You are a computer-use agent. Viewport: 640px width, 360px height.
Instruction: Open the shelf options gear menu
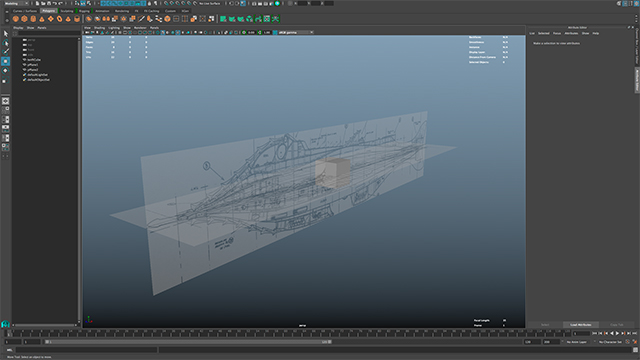(x=7, y=19)
